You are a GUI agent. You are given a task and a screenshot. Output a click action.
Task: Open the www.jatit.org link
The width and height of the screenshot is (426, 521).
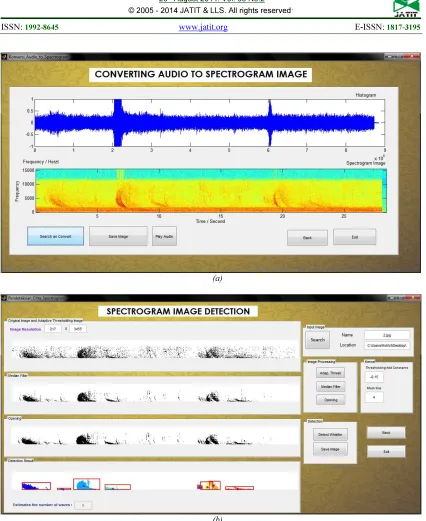[203, 27]
